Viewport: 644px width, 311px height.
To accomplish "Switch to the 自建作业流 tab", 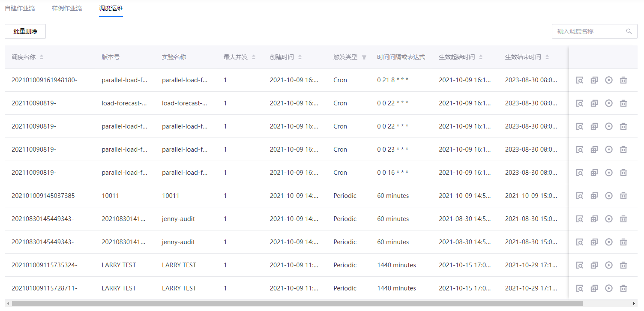I will click(x=20, y=8).
